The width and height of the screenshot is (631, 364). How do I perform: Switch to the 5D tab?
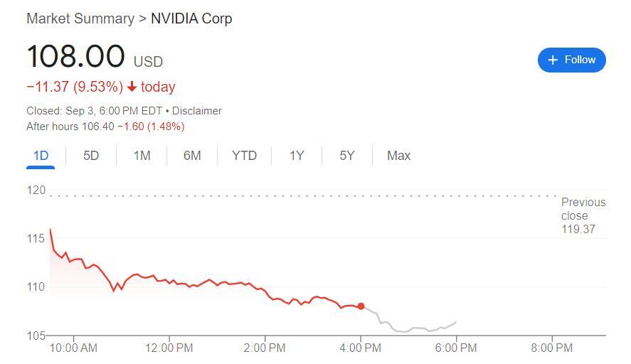91,156
